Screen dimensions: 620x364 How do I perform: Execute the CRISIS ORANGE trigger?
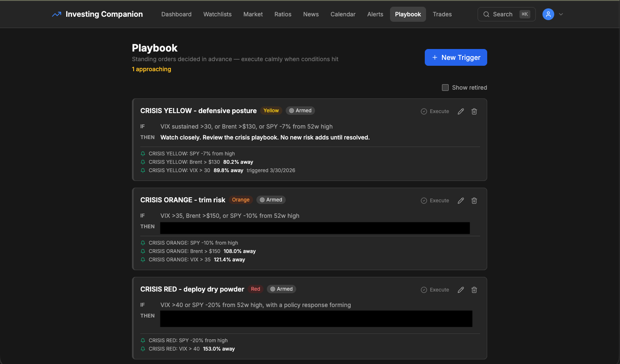435,201
